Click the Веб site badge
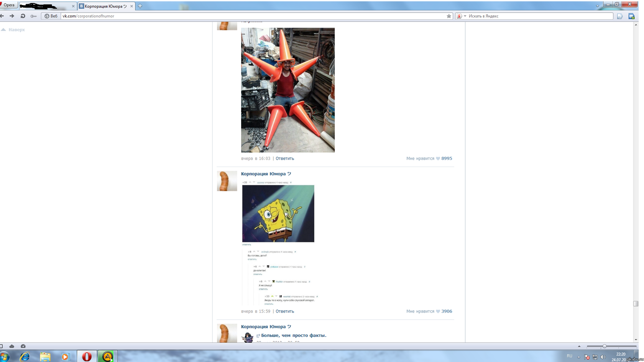 pyautogui.click(x=51, y=16)
